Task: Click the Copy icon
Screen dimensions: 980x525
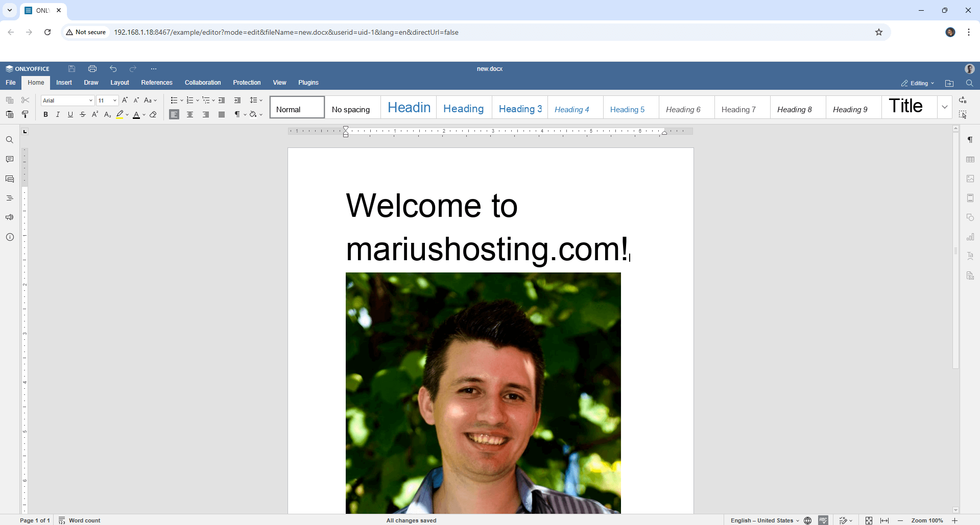Action: [9, 101]
